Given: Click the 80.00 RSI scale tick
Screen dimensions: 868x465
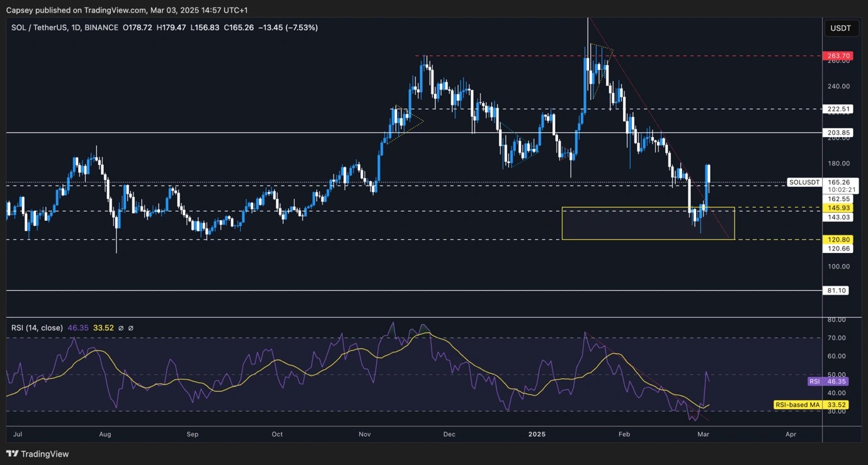Looking at the screenshot, I should pyautogui.click(x=836, y=320).
